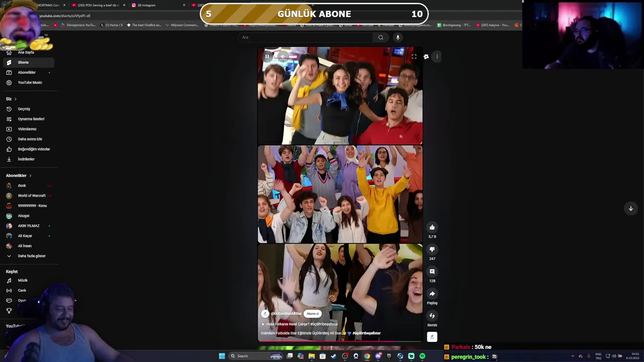This screenshot has height=362, width=644.
Task: Open İndirilenler downloads
Action: pyautogui.click(x=29, y=159)
